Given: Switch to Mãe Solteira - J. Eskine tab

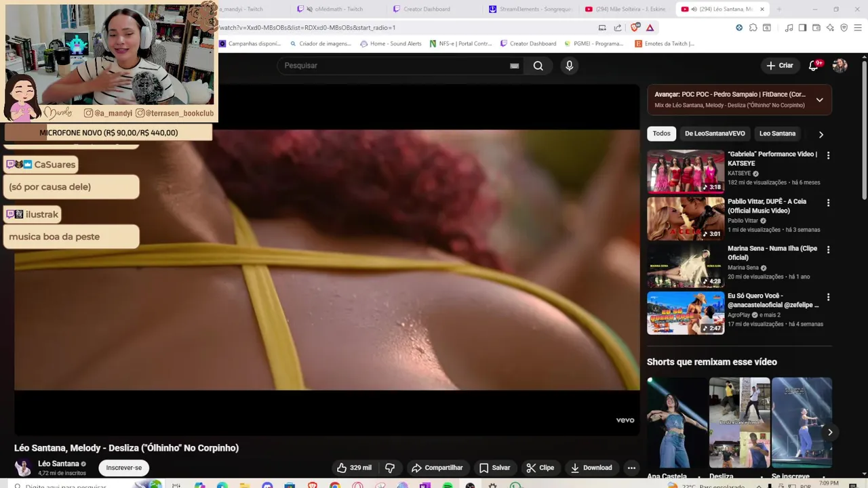Looking at the screenshot, I should tap(627, 9).
